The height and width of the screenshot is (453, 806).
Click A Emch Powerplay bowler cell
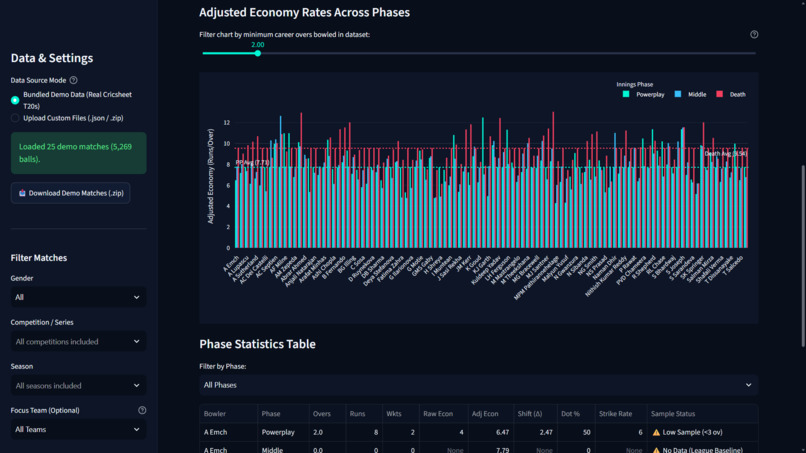pos(228,432)
